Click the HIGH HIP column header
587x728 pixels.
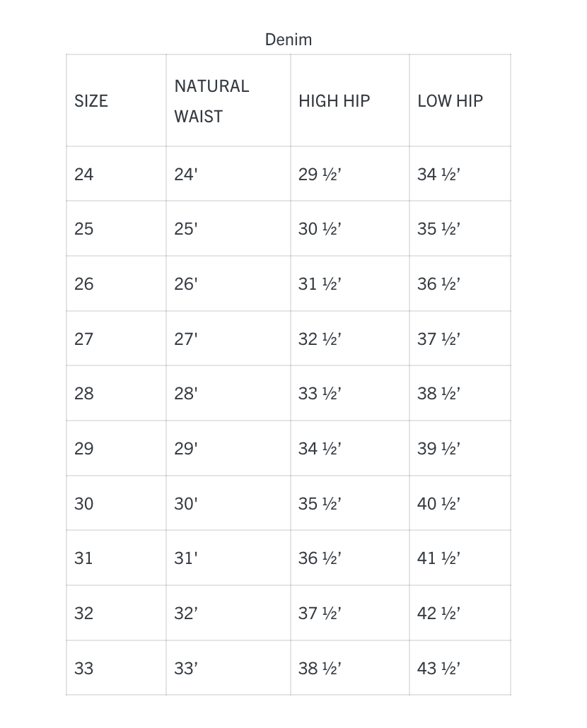335,101
